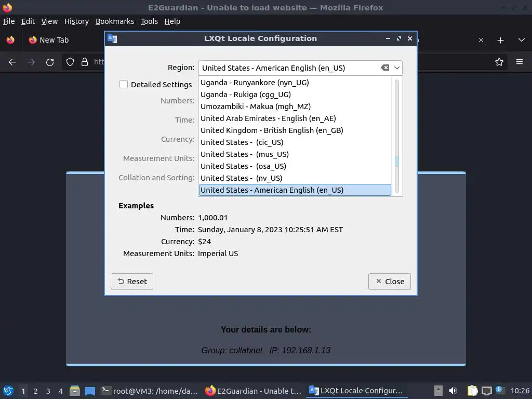
Task: Choose the United States (cic_US) entry
Action: pyautogui.click(x=295, y=142)
